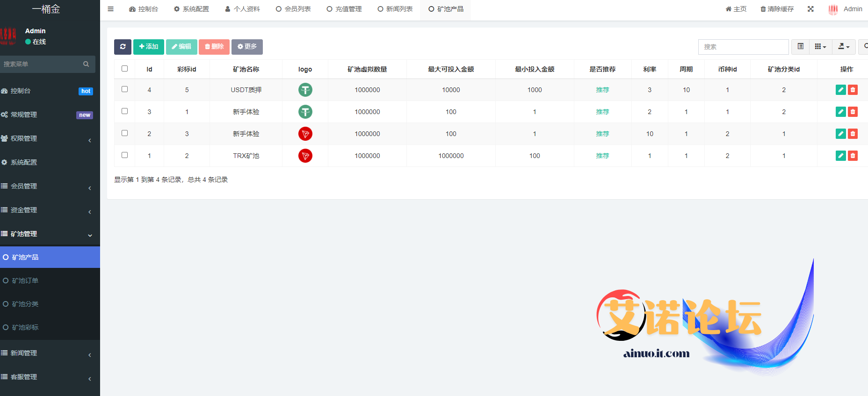Viewport: 868px width, 396px height.
Task: Select the 矿池产品 tab in top bar
Action: point(446,9)
